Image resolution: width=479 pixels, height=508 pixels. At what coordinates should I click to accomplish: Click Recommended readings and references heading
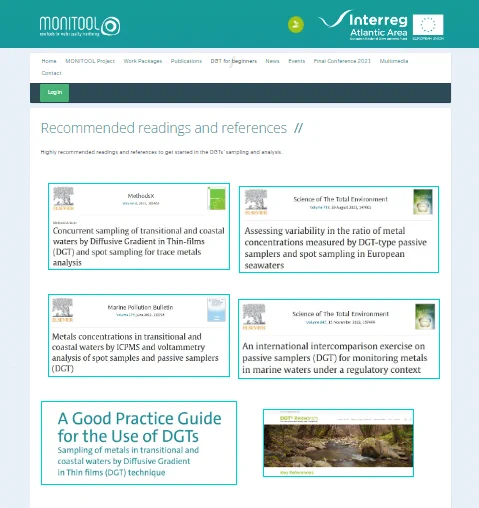164,128
